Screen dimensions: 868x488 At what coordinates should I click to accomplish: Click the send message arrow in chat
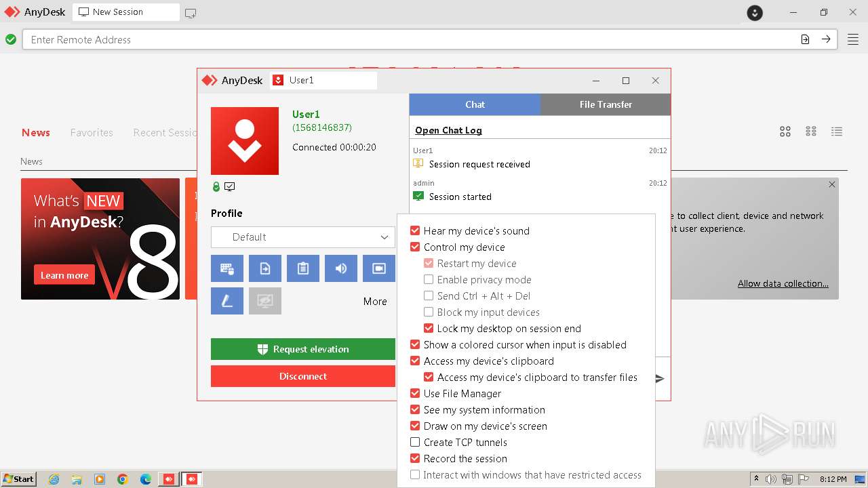click(x=660, y=378)
